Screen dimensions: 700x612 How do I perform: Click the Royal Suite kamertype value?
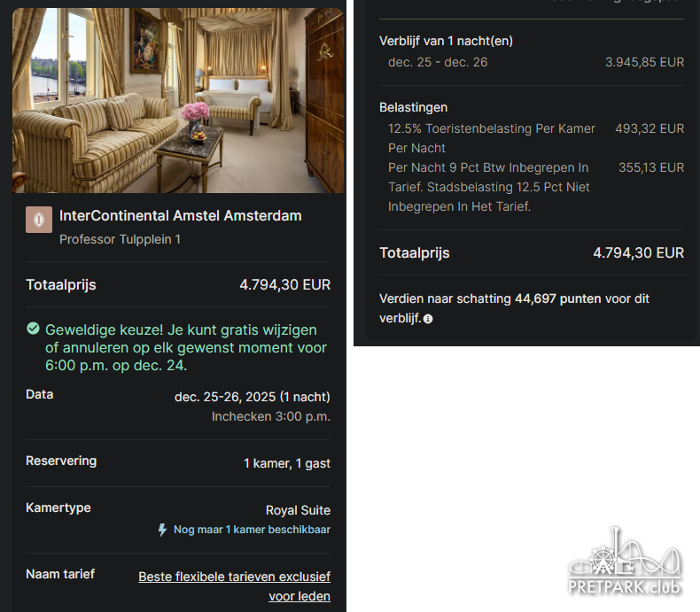tap(298, 510)
